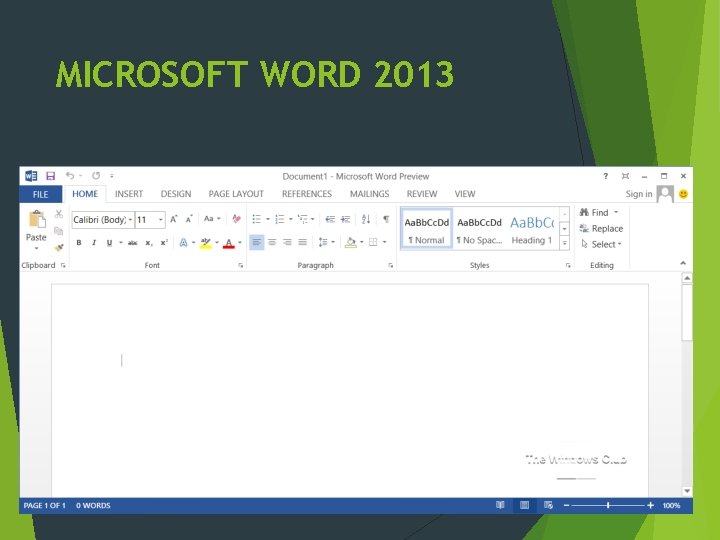Apply the No Spacing style
The width and height of the screenshot is (720, 540).
pos(479,229)
